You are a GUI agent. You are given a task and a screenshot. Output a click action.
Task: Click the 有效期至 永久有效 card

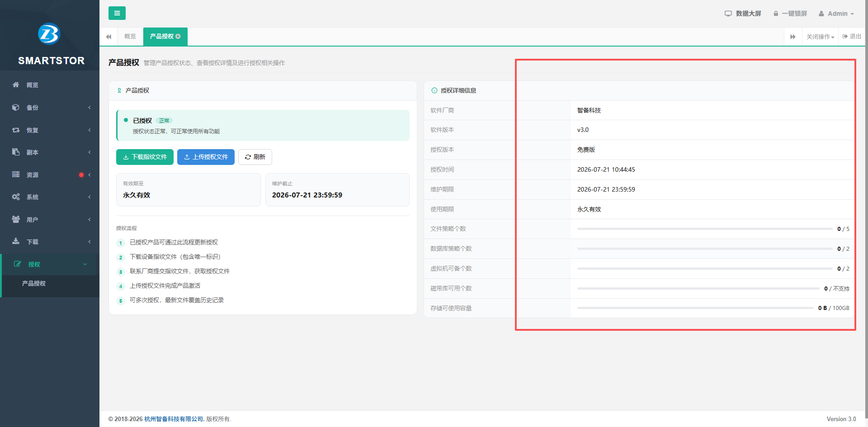pos(189,190)
